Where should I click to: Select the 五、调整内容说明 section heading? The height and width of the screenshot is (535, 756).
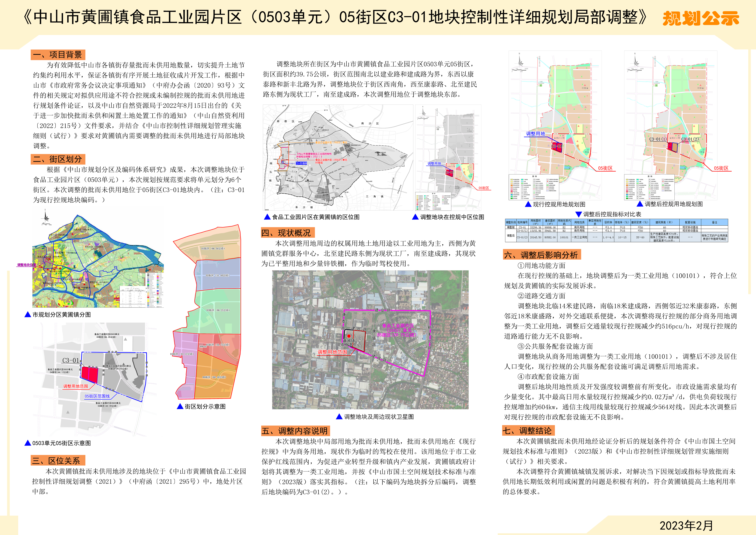pos(296,431)
